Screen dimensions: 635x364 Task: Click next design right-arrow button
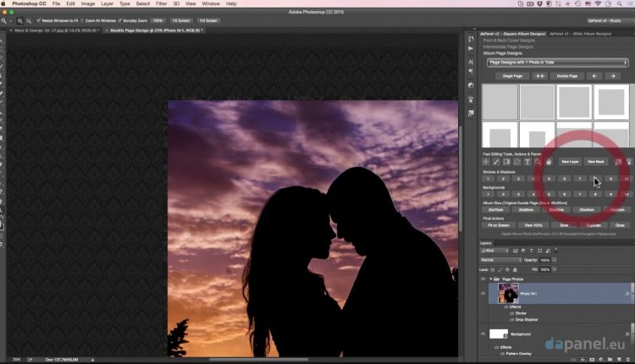tap(613, 76)
